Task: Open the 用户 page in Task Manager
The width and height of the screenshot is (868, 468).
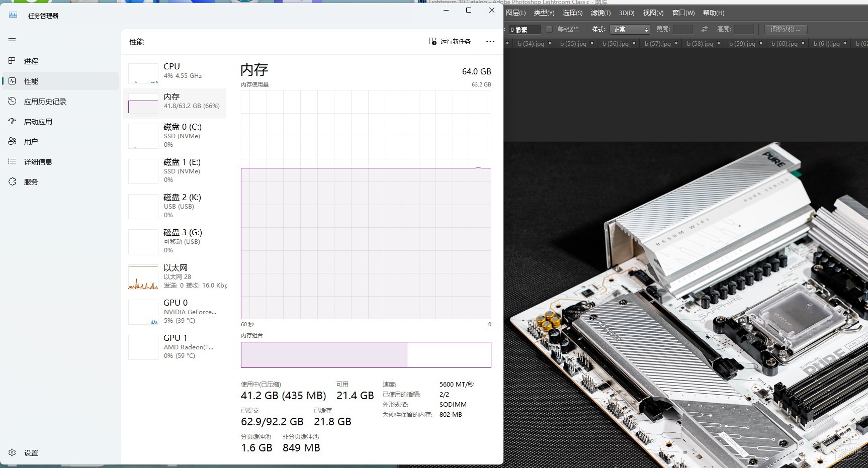Action: (60, 142)
